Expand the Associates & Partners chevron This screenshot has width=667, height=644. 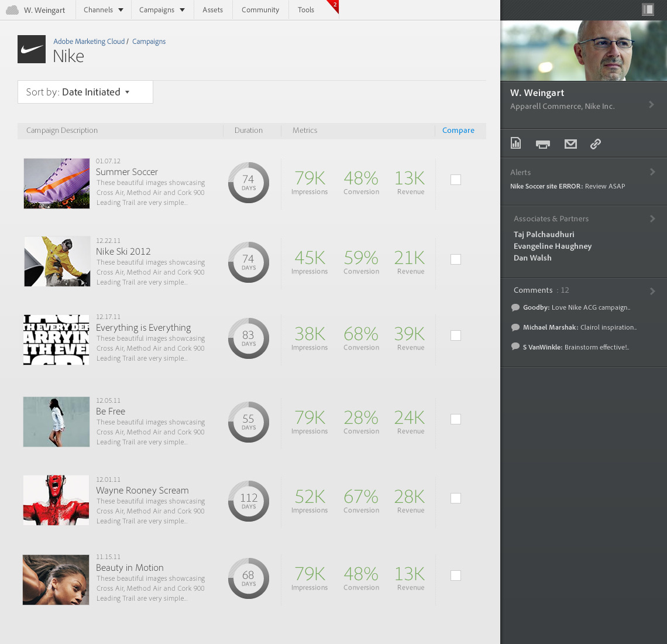click(x=652, y=219)
